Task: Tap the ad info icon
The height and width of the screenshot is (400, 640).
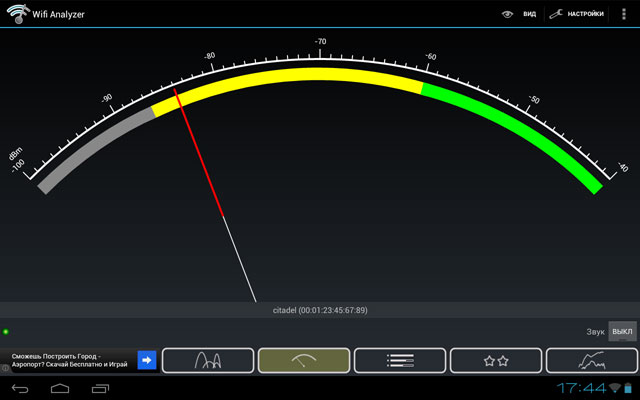Action: 5,368
